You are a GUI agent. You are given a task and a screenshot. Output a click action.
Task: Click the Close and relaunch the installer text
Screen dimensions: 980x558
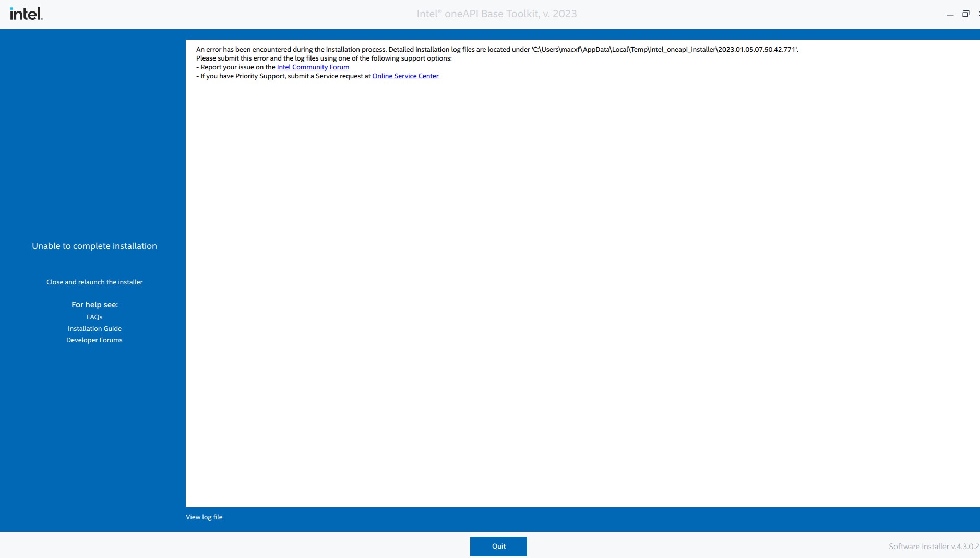pyautogui.click(x=94, y=282)
